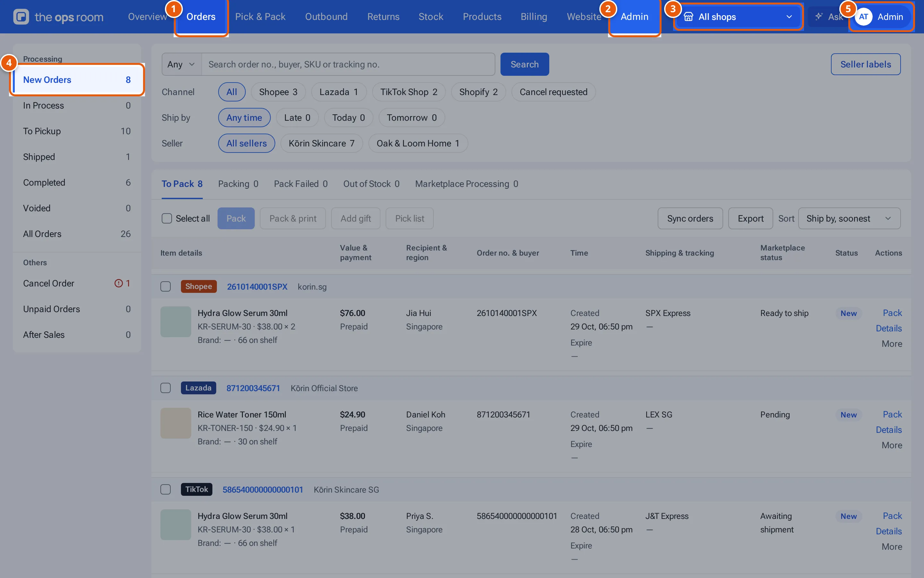This screenshot has height=578, width=924.
Task: Open the Stock menu item
Action: (431, 17)
